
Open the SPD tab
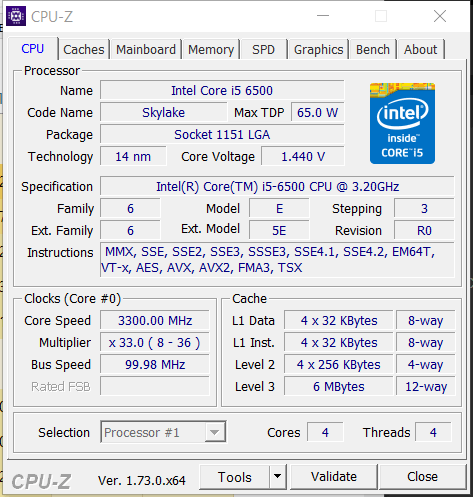[x=263, y=49]
